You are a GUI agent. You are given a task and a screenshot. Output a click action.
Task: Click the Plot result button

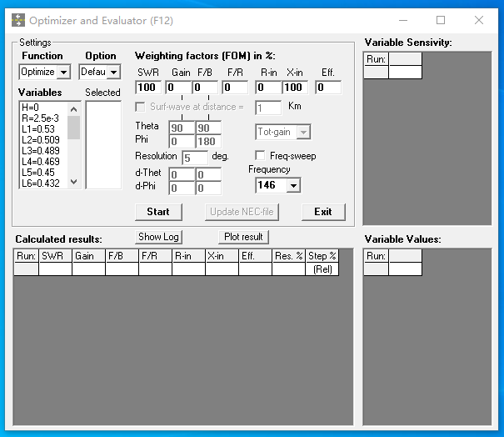click(243, 237)
